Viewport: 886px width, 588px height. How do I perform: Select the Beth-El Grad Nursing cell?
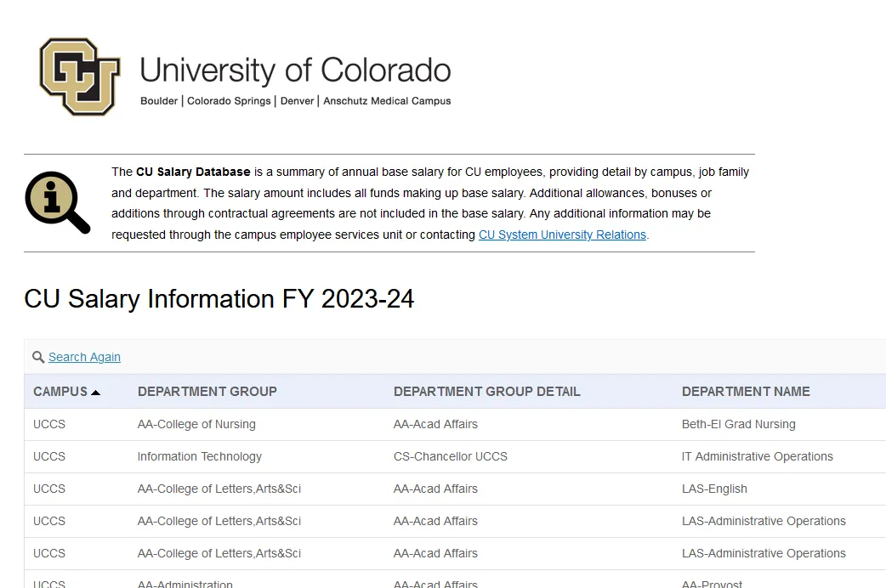point(738,424)
